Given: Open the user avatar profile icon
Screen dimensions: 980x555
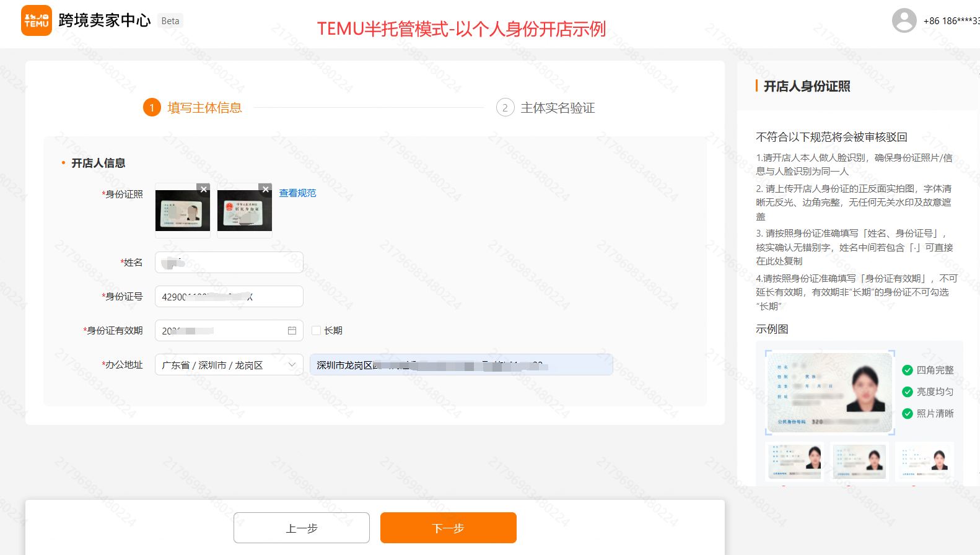Looking at the screenshot, I should [x=904, y=20].
